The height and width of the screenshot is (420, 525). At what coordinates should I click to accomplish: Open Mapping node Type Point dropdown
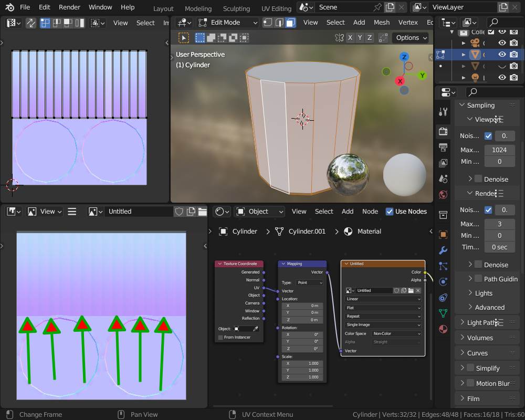click(x=310, y=282)
